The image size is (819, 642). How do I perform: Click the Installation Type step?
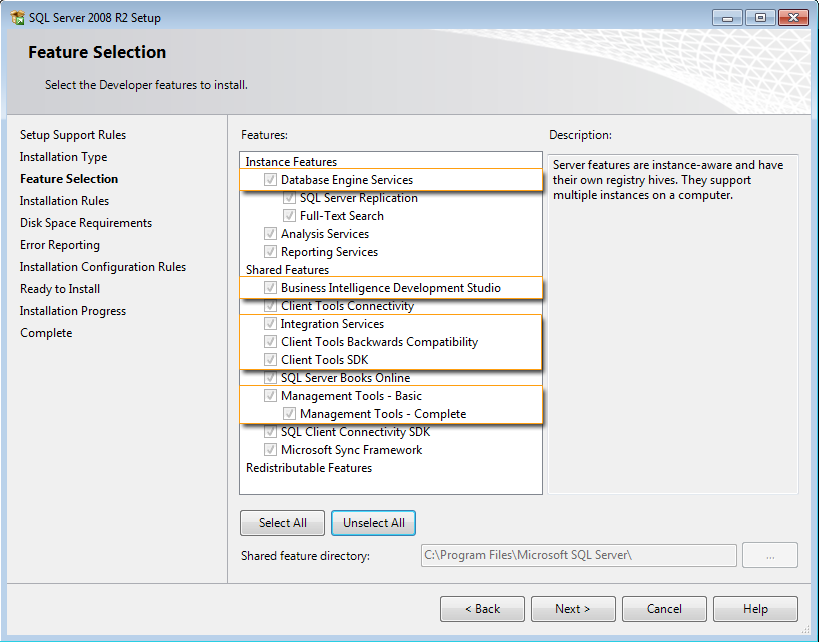(x=63, y=157)
